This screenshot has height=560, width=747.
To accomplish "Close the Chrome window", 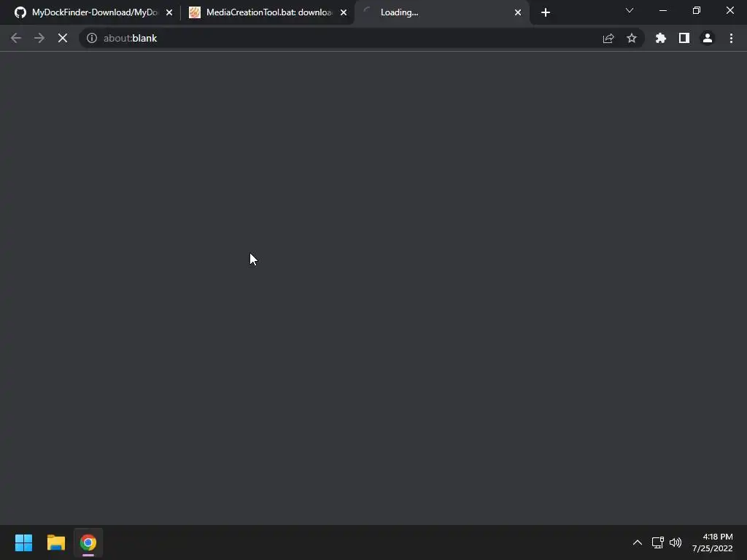I will [x=729, y=10].
